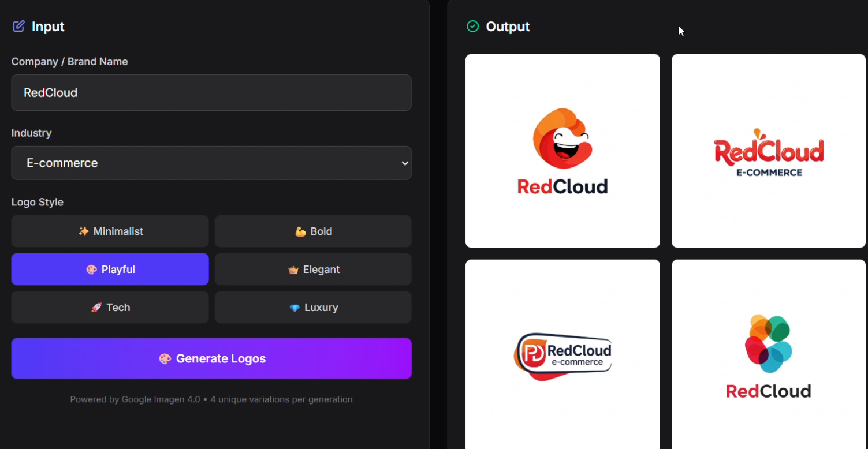Click the rocket icon on Tech
Viewport: 868px width, 449px height.
click(96, 308)
